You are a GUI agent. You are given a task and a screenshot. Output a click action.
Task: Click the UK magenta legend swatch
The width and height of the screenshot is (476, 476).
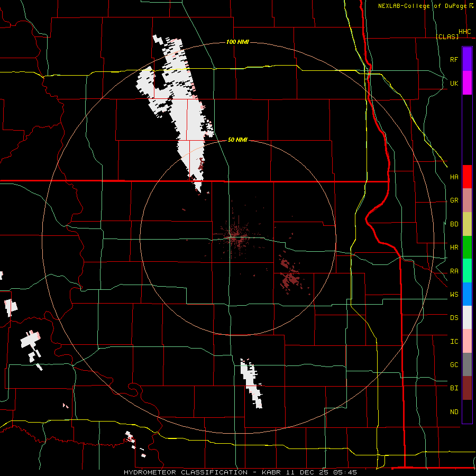pyautogui.click(x=467, y=83)
